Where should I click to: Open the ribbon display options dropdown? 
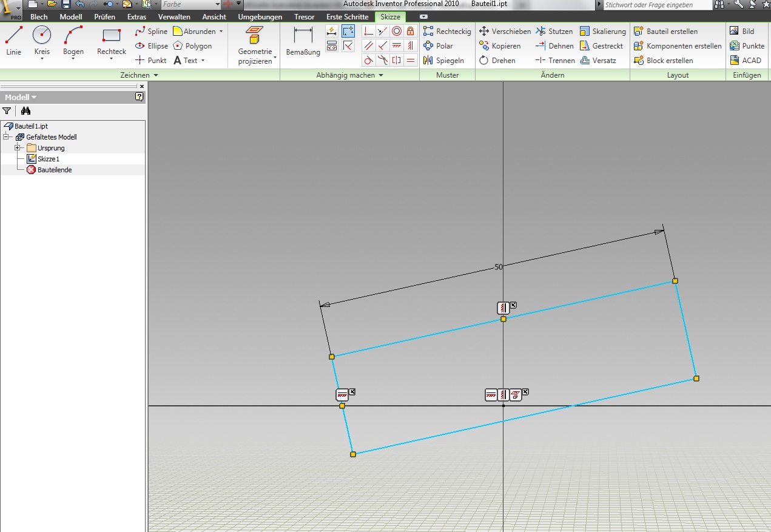(x=423, y=17)
